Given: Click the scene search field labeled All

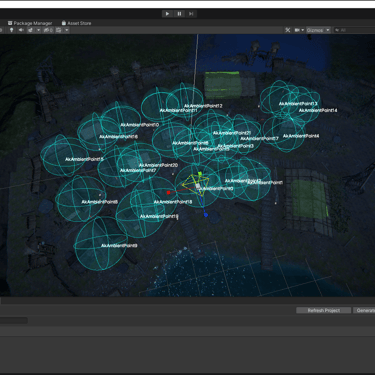Looking at the screenshot, I should 354,30.
